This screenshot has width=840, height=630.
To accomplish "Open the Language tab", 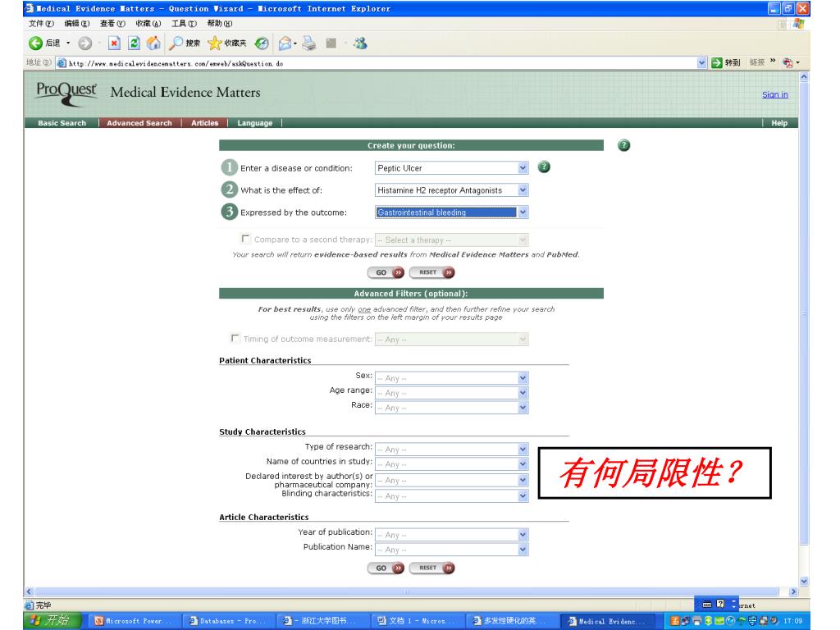I will (254, 123).
